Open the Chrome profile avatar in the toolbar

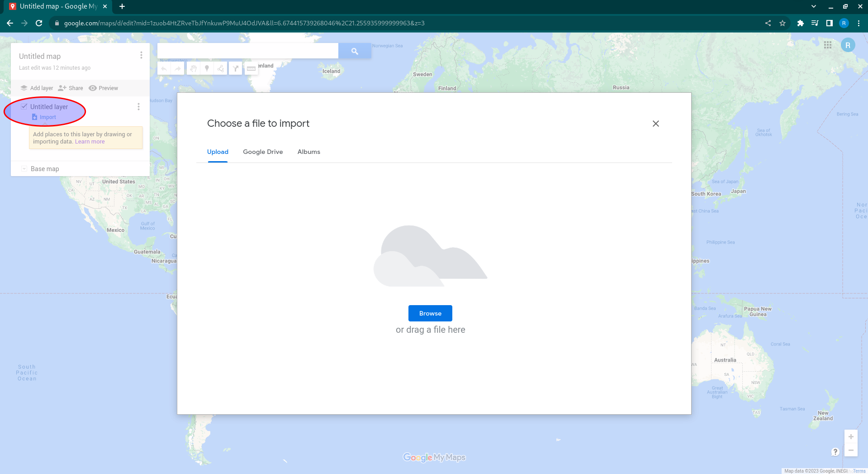pos(844,23)
